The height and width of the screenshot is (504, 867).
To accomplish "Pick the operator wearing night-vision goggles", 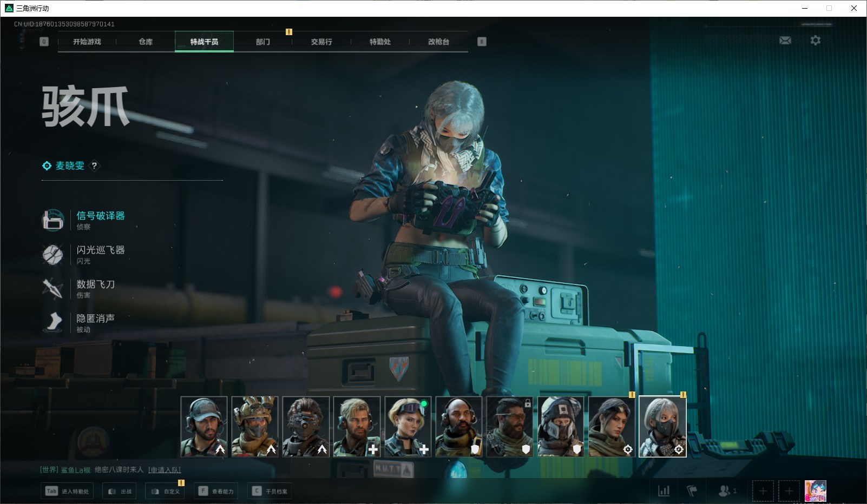I will tap(306, 427).
